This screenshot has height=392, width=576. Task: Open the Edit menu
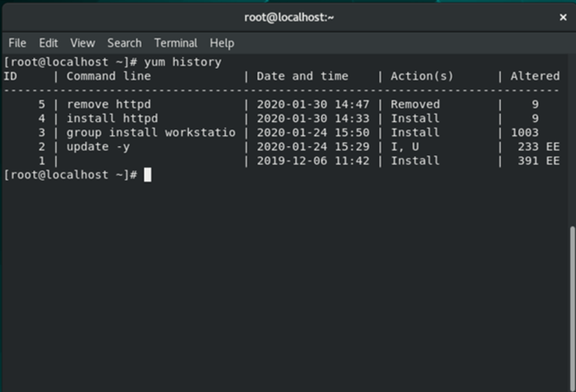(x=48, y=43)
